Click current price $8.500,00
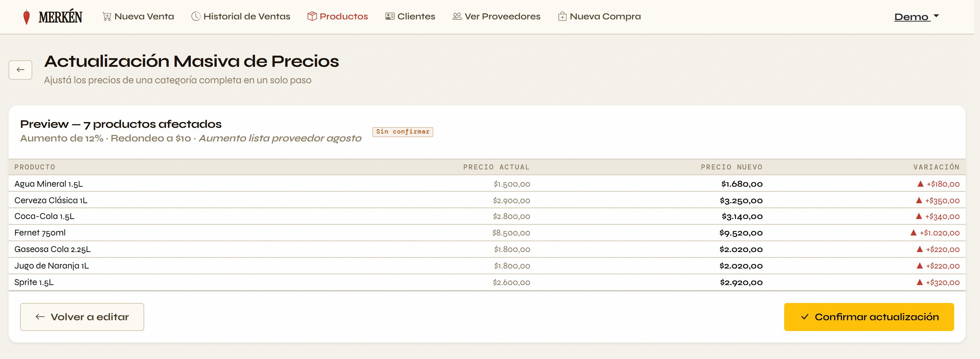This screenshot has height=359, width=980. [x=511, y=233]
